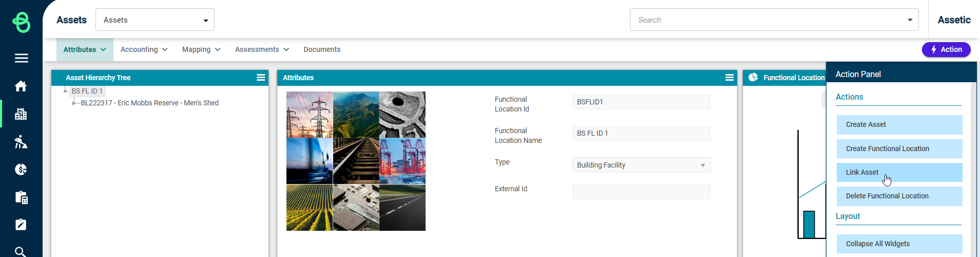
Task: Open Asset Hierarchy Tree widget menu icon
Action: [x=261, y=78]
